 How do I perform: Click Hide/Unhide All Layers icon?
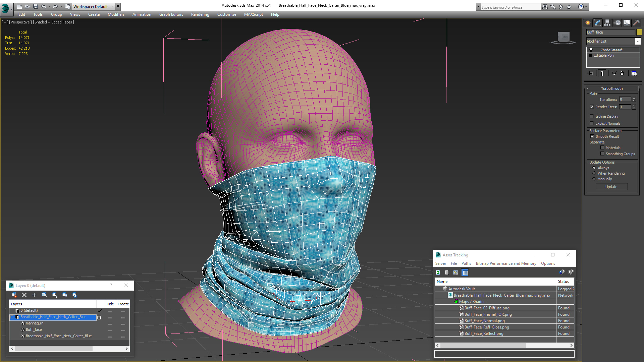click(64, 295)
